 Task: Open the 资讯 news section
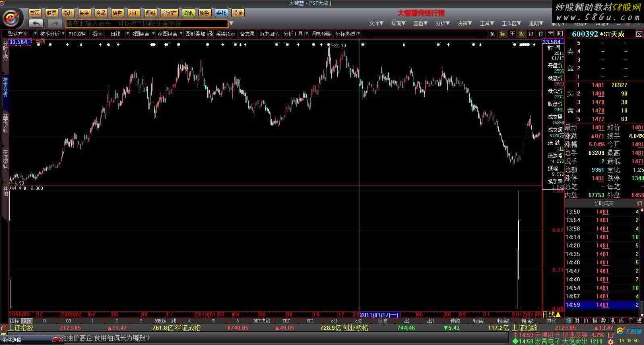[188, 13]
